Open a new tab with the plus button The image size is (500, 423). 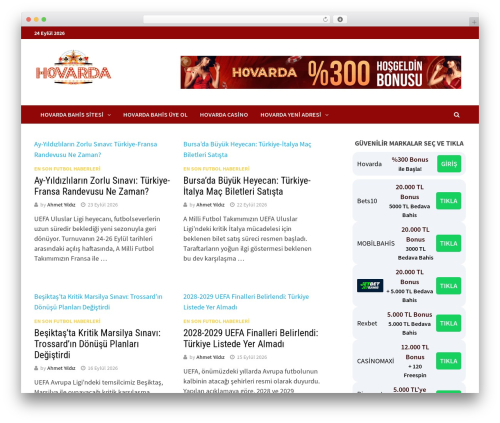474,22
